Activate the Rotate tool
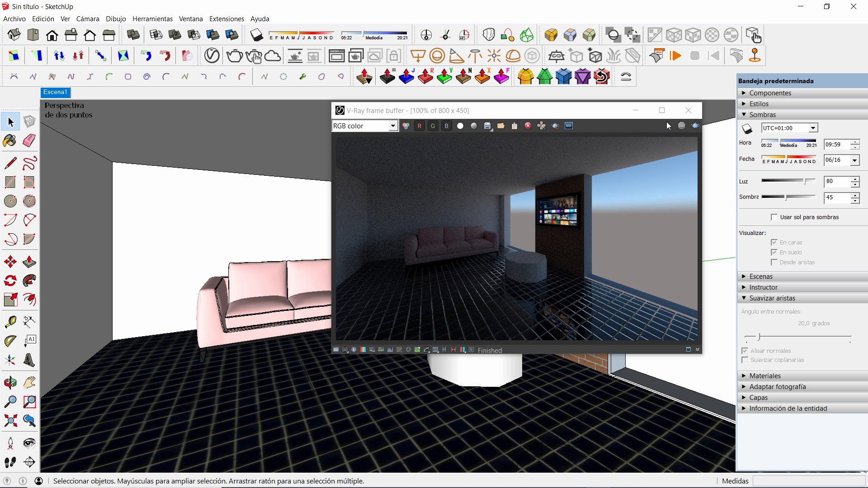This screenshot has height=488, width=868. pyautogui.click(x=10, y=281)
